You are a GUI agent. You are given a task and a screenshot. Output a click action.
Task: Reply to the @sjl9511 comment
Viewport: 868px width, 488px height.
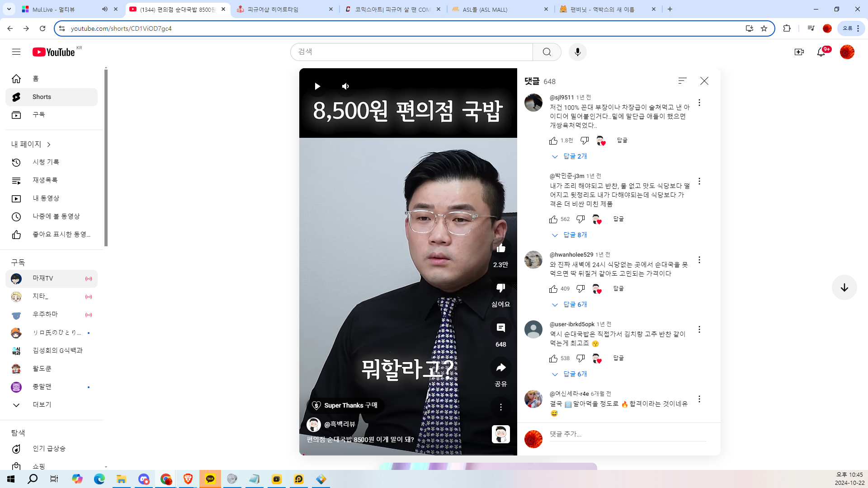622,141
